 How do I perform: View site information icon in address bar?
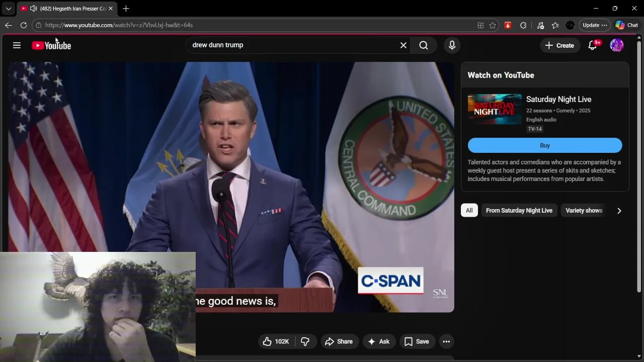[x=38, y=25]
